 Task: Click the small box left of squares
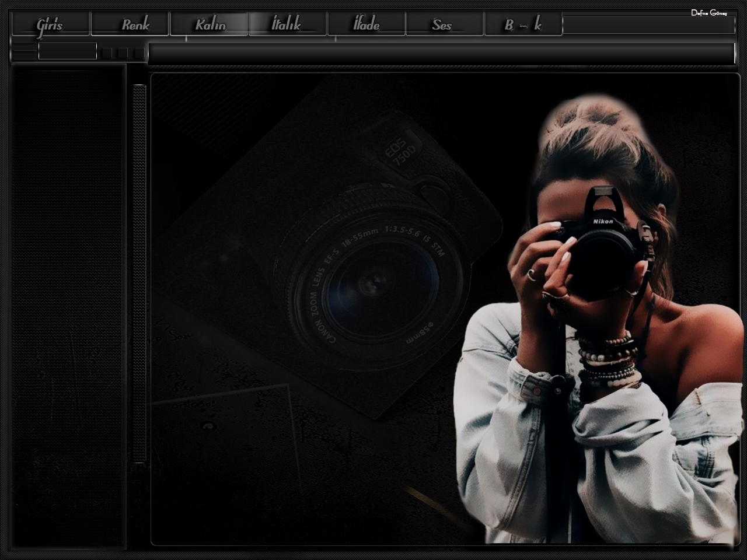point(67,51)
